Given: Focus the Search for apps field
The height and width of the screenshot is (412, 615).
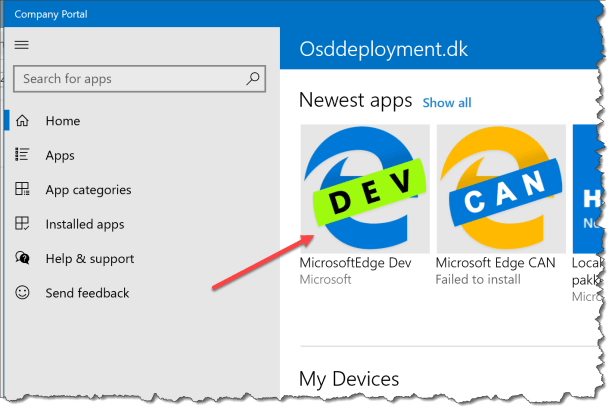Looking at the screenshot, I should pos(139,79).
